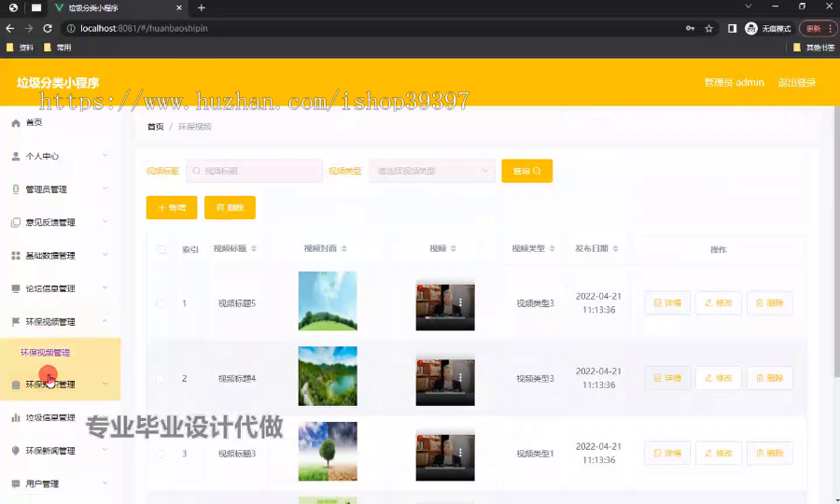Click the monitor icon beside 论坛信息管理
Screen dimensions: 840x504
coord(16,288)
